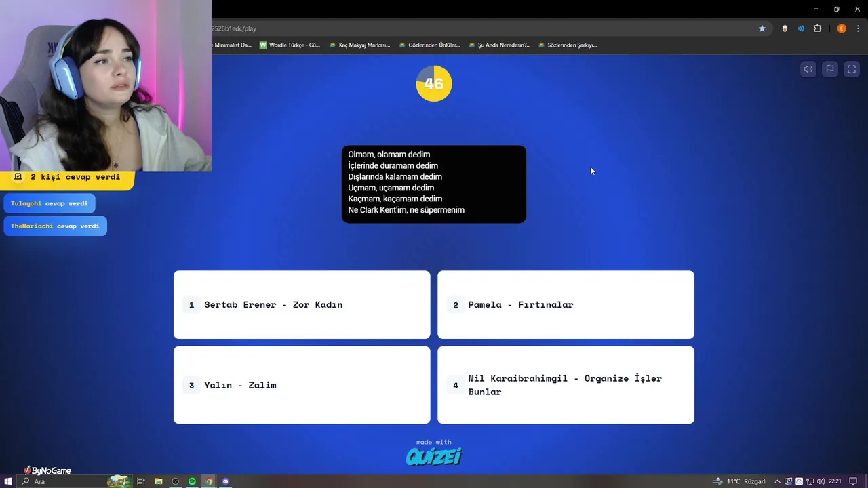Viewport: 868px width, 488px height.
Task: Open the Chrome three-dot menu
Action: tap(858, 28)
